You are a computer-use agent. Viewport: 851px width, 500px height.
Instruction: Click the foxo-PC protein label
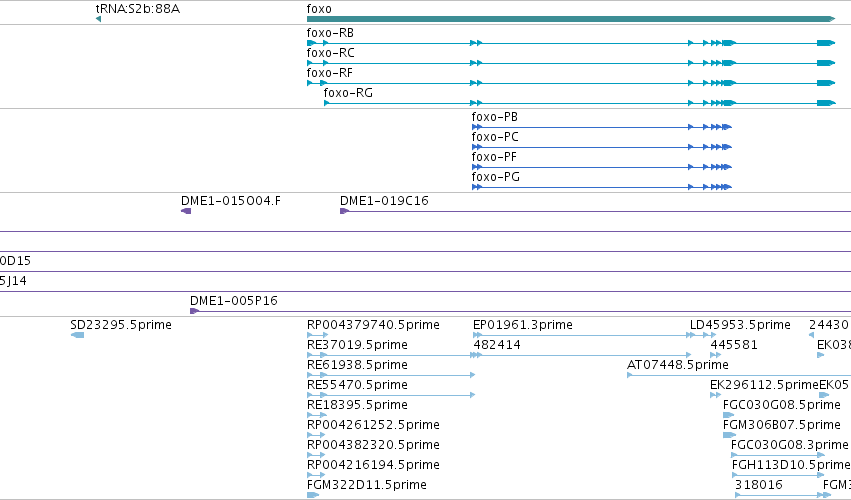coord(495,137)
